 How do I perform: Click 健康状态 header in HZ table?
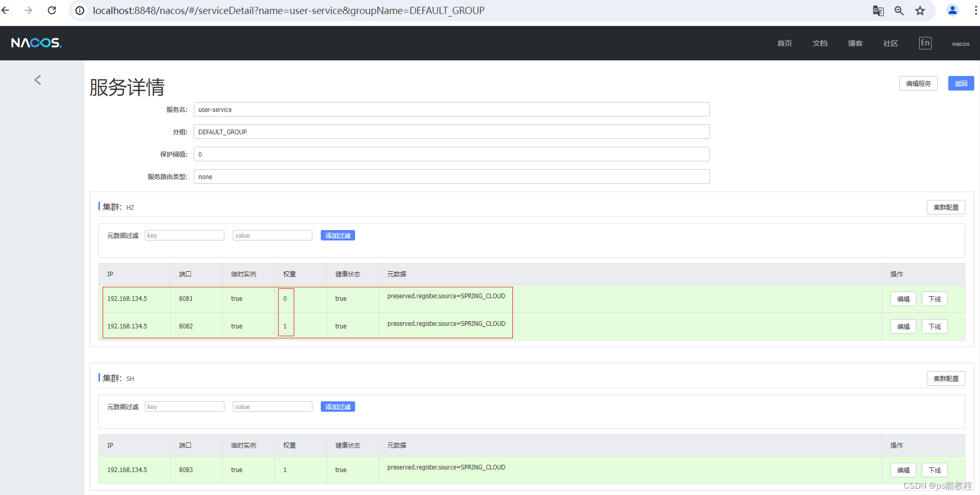(348, 274)
